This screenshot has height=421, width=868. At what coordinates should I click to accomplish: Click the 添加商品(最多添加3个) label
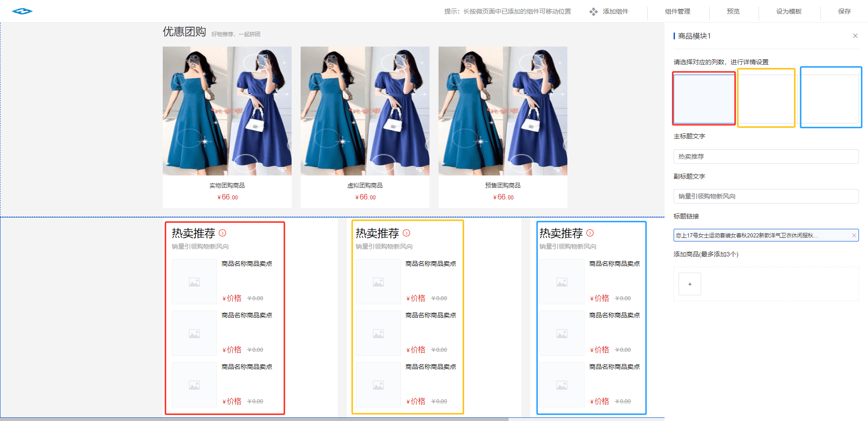click(x=706, y=254)
